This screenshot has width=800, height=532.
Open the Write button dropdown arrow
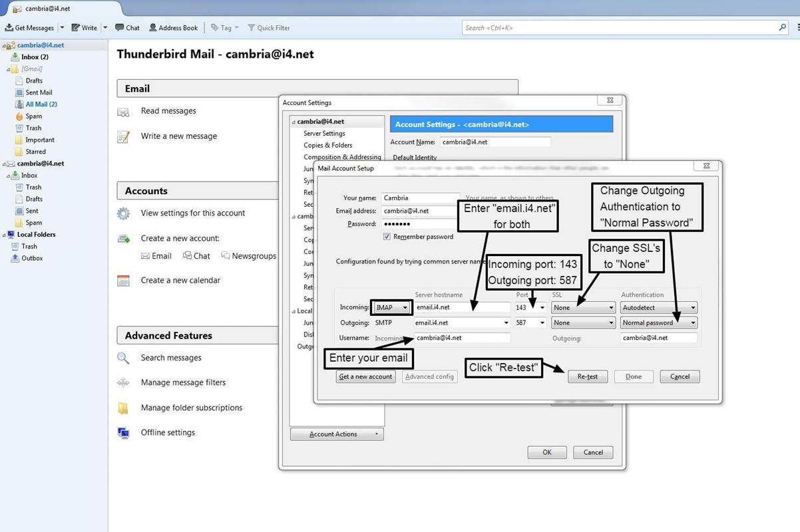coord(104,28)
